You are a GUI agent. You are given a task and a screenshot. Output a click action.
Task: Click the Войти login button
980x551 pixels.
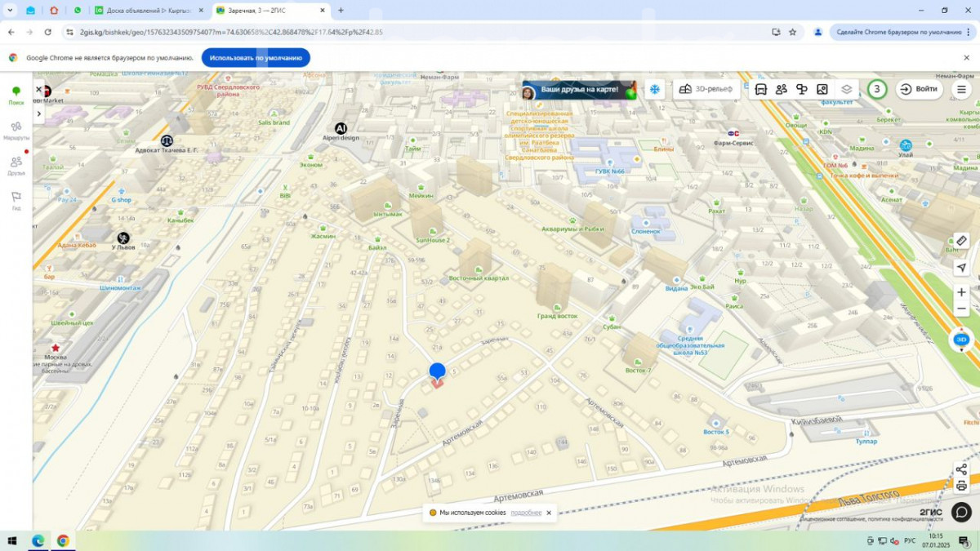click(x=919, y=89)
